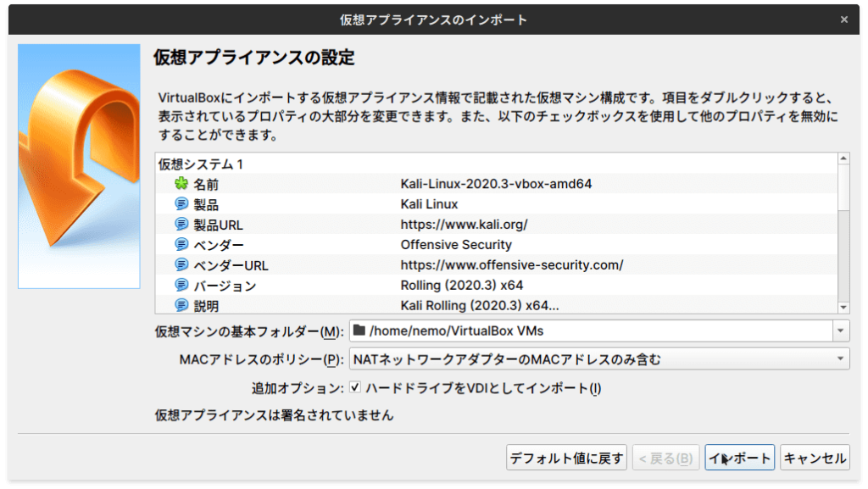Select the Rolling (2020.3) x64 version value
The width and height of the screenshot is (868, 489).
pos(462,286)
